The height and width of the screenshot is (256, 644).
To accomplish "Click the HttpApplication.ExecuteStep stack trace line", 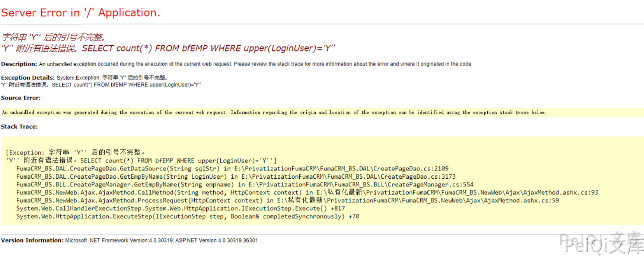I will (x=188, y=217).
